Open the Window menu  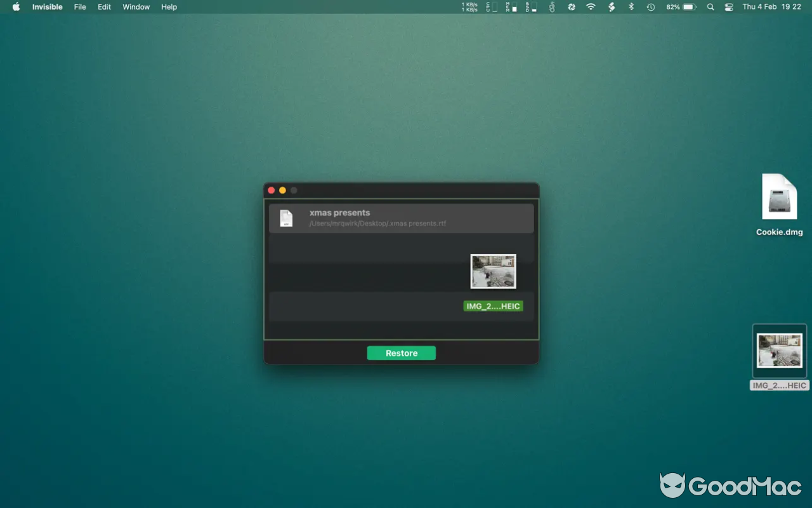click(x=136, y=7)
